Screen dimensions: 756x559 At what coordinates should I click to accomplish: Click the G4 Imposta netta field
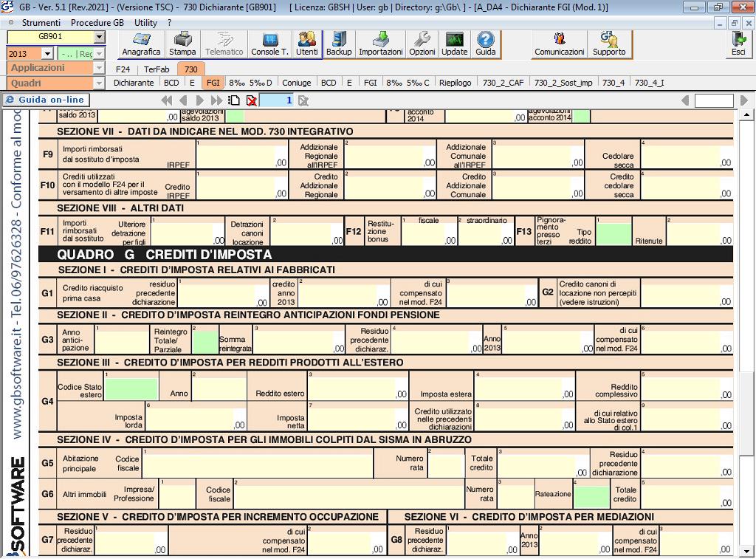click(x=358, y=416)
